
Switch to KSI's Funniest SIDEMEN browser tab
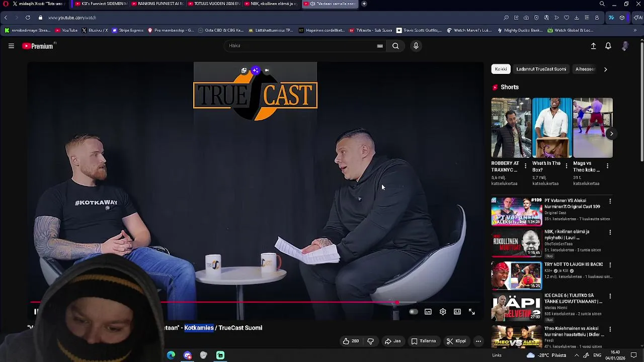point(101,4)
